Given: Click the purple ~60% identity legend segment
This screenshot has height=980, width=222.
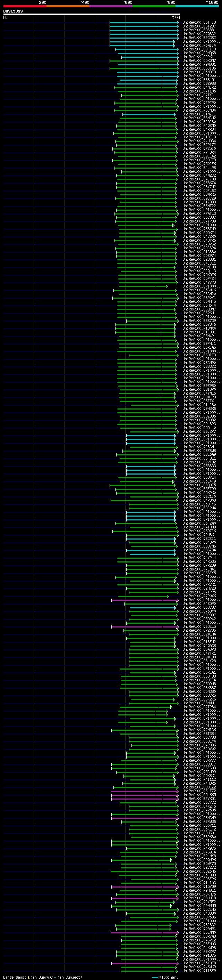Looking at the screenshot, I should tap(111, 6).
